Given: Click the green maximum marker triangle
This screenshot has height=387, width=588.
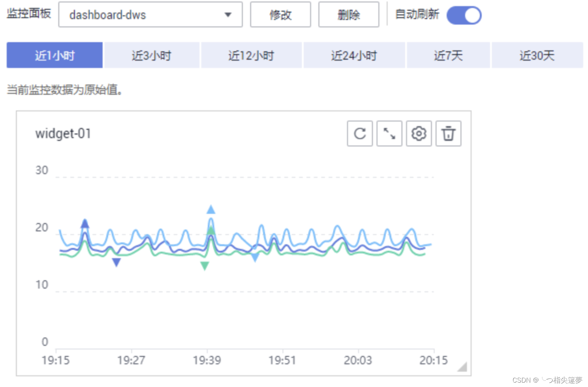Looking at the screenshot, I should pyautogui.click(x=211, y=231).
